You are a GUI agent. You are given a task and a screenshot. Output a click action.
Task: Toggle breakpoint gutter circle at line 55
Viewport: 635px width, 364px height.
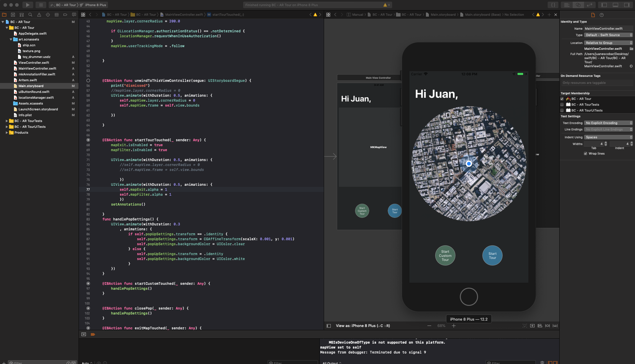(88, 81)
